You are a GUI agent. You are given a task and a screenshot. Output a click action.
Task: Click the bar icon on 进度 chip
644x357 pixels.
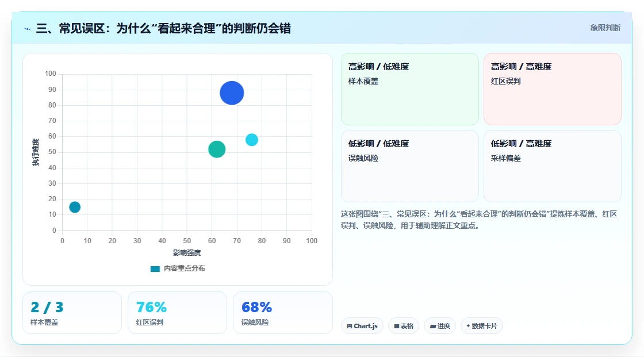tap(433, 326)
